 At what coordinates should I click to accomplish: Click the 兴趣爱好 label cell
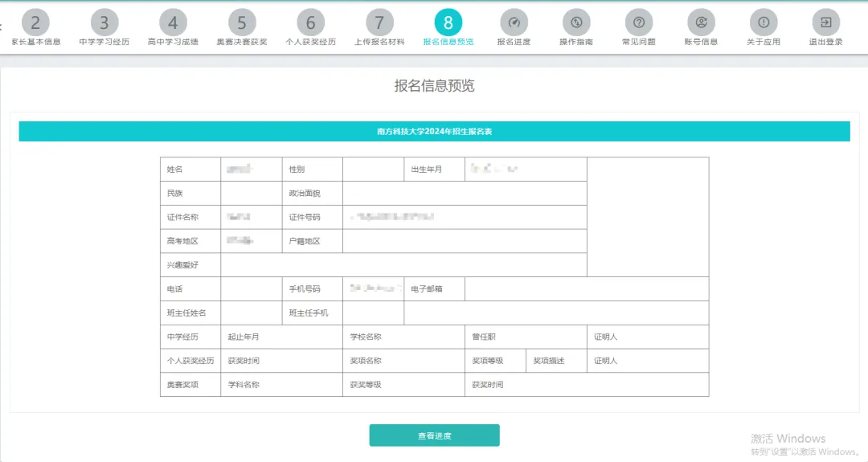coord(190,265)
